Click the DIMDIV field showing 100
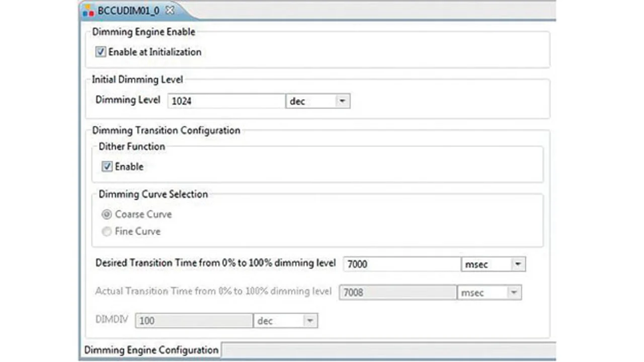644x362 pixels. [194, 321]
